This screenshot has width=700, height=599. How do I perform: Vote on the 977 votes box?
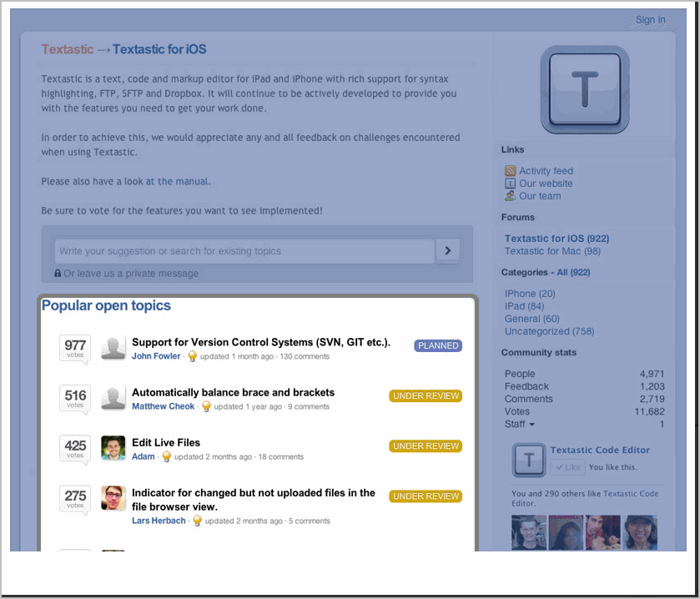coord(75,348)
